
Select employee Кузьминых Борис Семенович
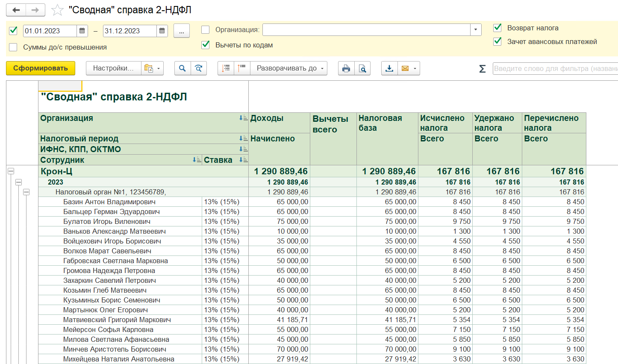tap(112, 300)
